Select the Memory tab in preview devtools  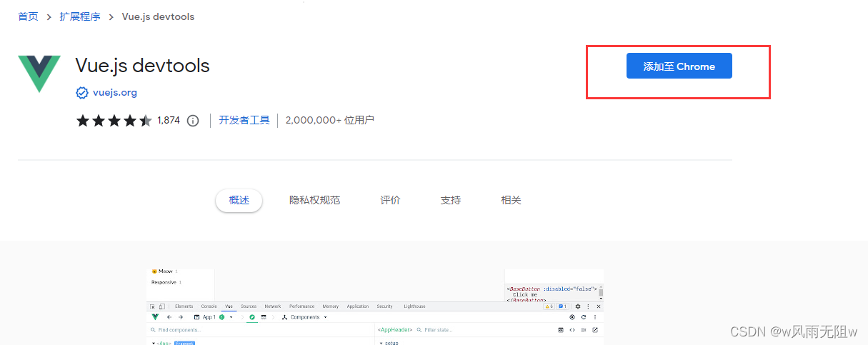[331, 306]
